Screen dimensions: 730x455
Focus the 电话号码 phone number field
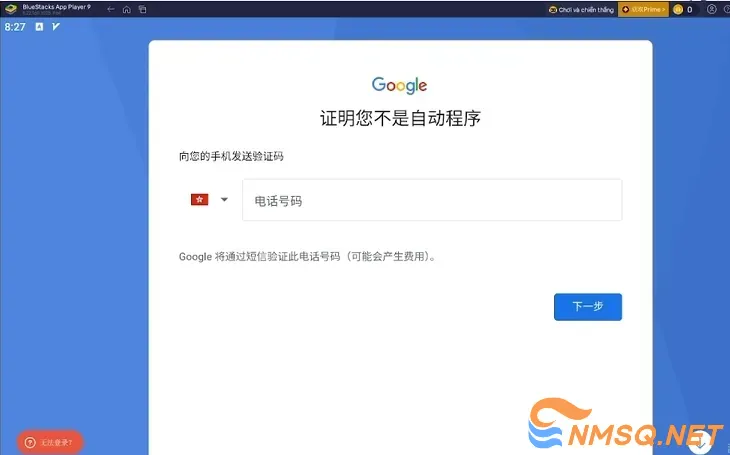point(432,200)
